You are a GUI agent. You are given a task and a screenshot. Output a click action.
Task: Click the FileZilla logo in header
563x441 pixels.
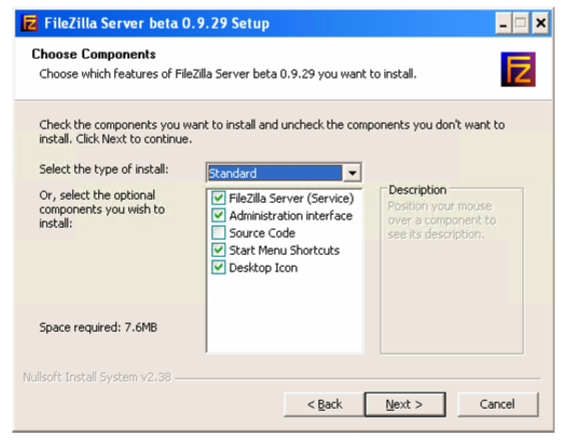tap(518, 69)
